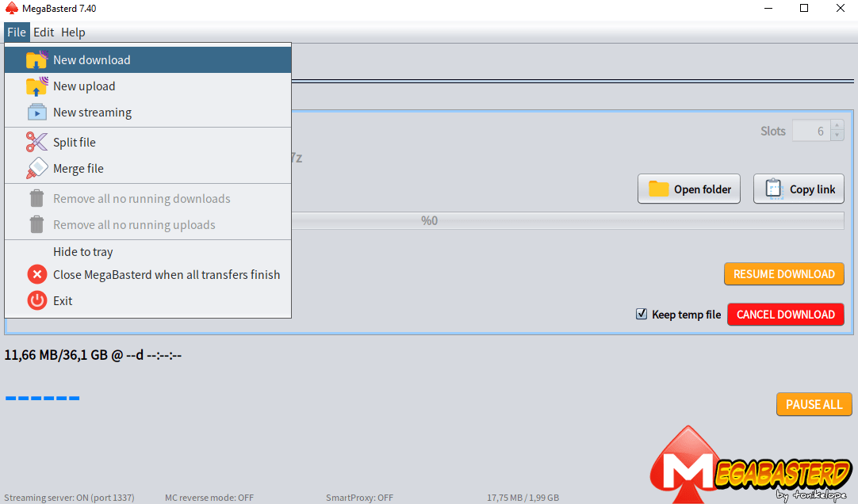Click the red X close-when-finished icon
This screenshot has width=858, height=504.
coord(36,274)
